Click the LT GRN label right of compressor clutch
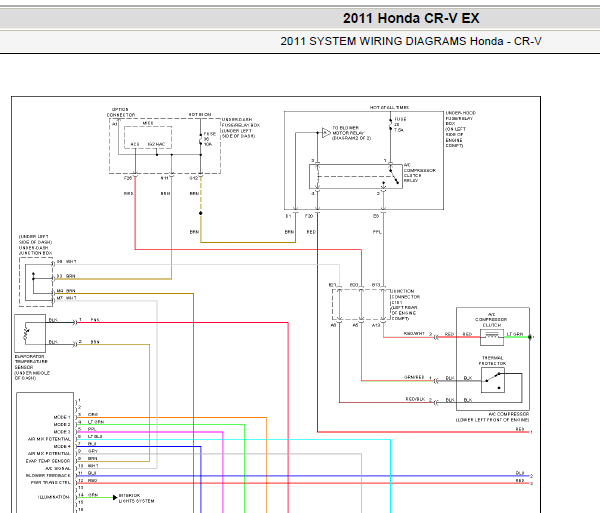Image resolution: width=600 pixels, height=513 pixels. 515,334
